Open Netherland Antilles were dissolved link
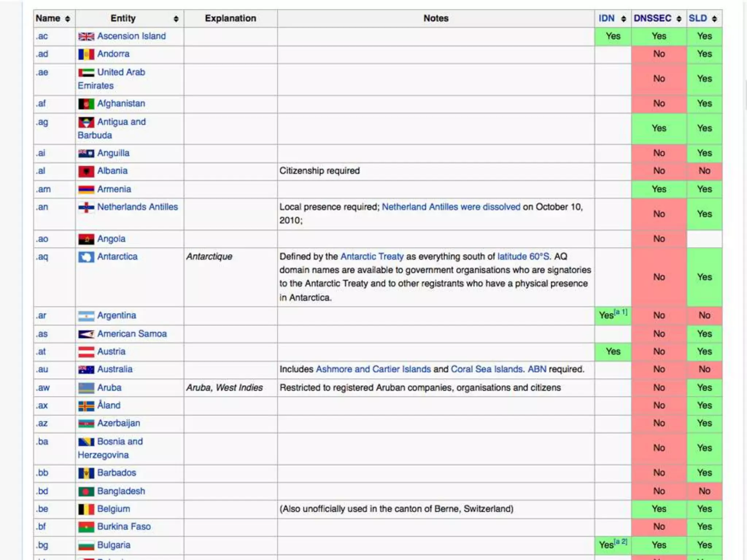Viewport: 747px width, 560px height. point(451,207)
